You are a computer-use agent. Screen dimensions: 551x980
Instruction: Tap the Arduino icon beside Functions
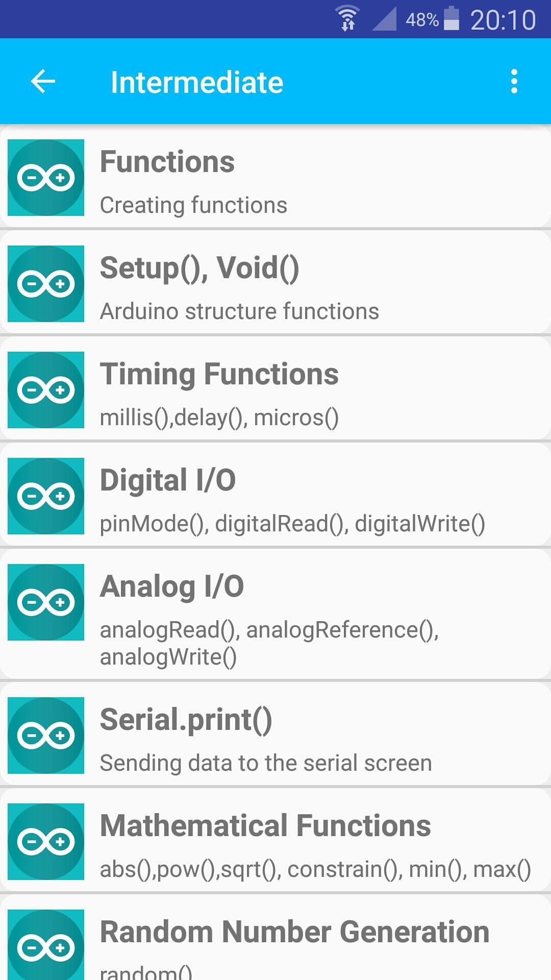pyautogui.click(x=46, y=178)
